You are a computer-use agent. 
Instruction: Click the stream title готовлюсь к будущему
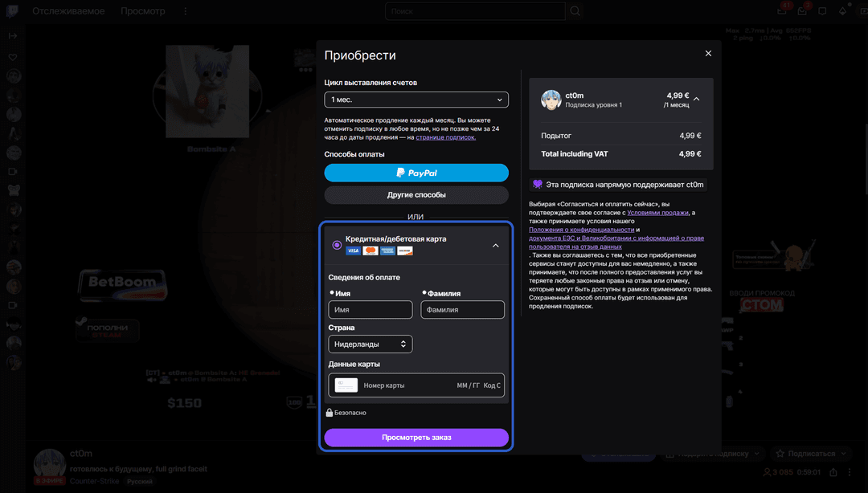pos(138,469)
